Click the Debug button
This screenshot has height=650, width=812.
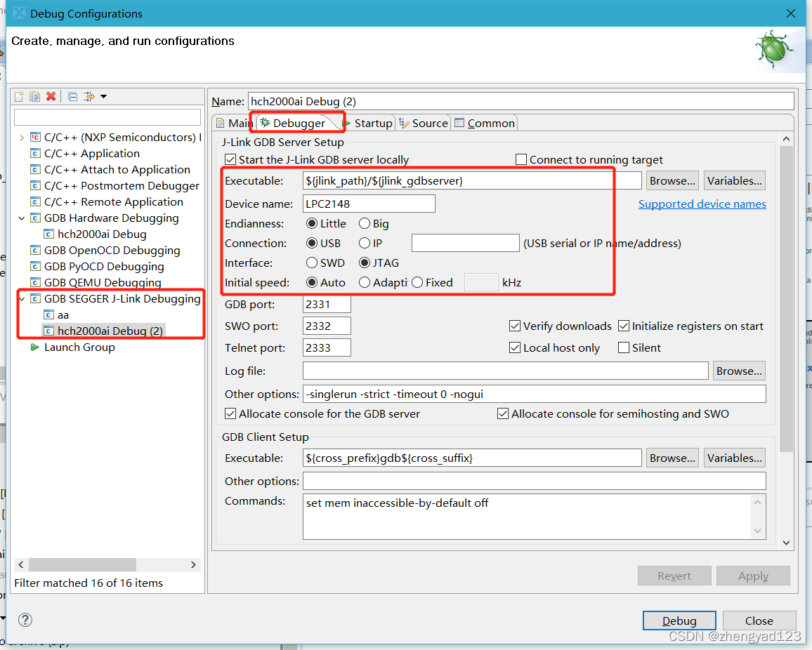coord(679,621)
